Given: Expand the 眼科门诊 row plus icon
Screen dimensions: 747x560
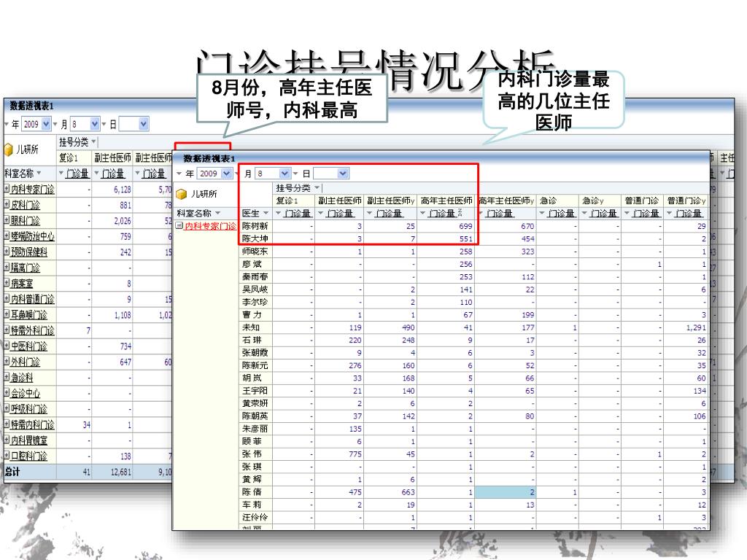Looking at the screenshot, I should click(x=7, y=221).
